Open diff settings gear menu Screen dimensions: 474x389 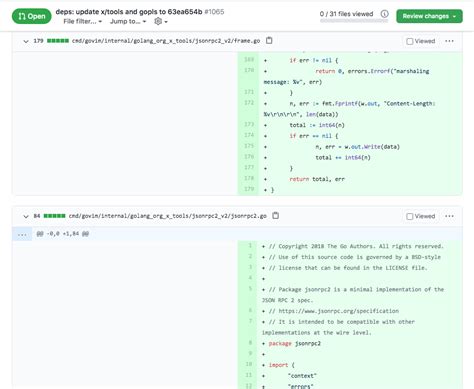pyautogui.click(x=161, y=21)
